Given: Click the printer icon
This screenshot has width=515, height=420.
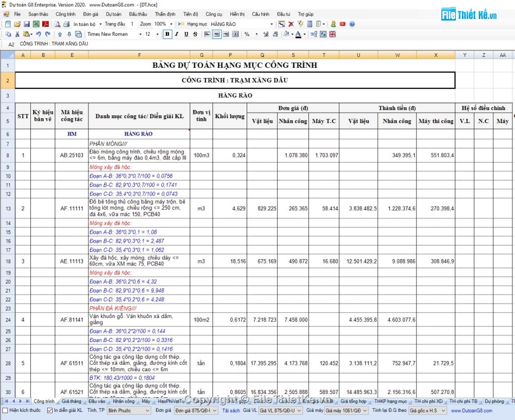Looking at the screenshot, I should pyautogui.click(x=66, y=24).
